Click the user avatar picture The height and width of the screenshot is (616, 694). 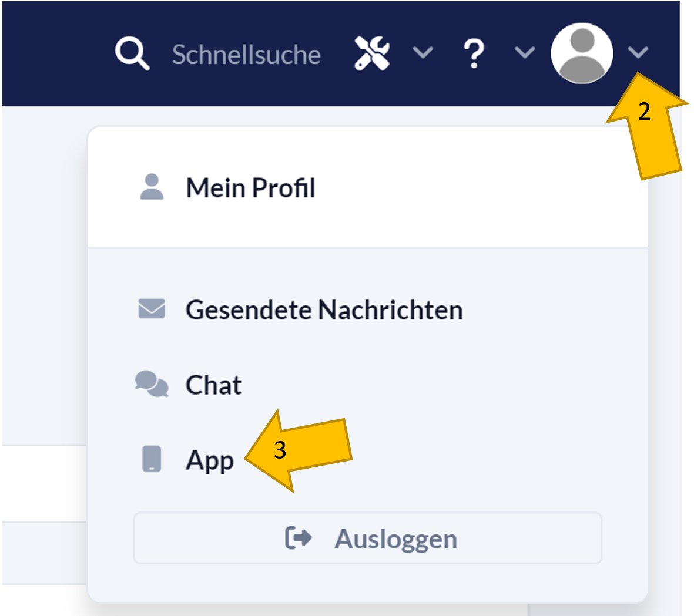(x=582, y=53)
